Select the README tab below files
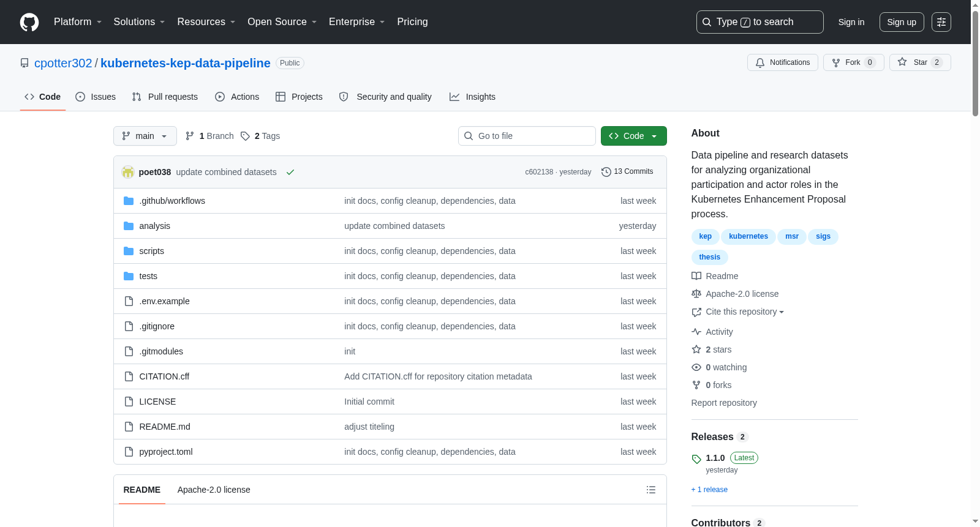This screenshot has width=980, height=527. 142,490
